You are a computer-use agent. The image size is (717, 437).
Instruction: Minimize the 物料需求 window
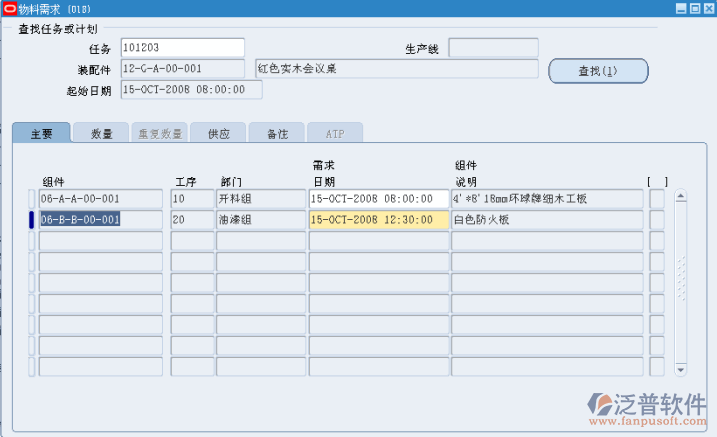tap(680, 7)
